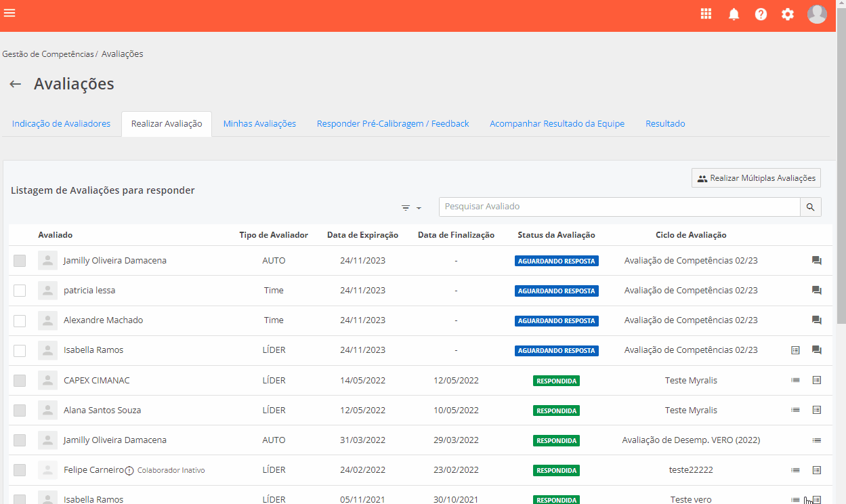This screenshot has height=504, width=846.
Task: Click Realizar Múltiplas Avaliações button
Action: [x=756, y=178]
